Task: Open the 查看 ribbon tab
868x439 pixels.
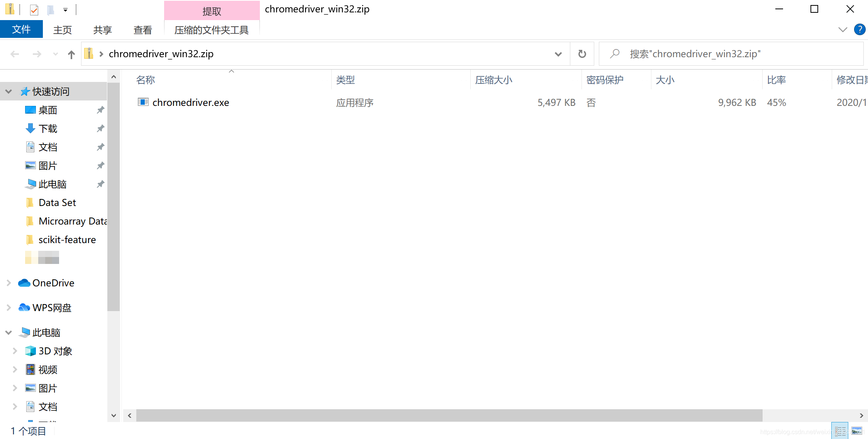Action: click(142, 30)
